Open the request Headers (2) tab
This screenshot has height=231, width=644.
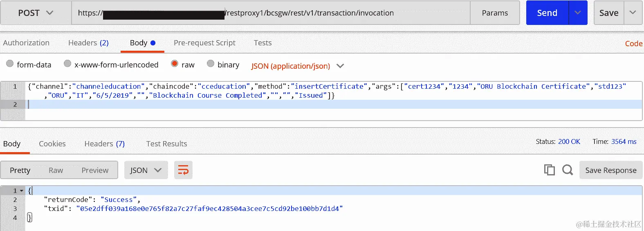point(88,43)
